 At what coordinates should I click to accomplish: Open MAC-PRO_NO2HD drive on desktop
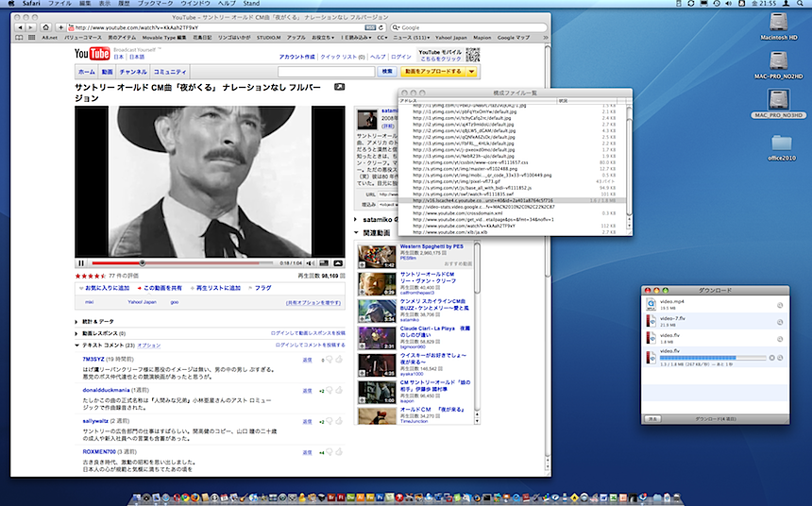tap(778, 62)
